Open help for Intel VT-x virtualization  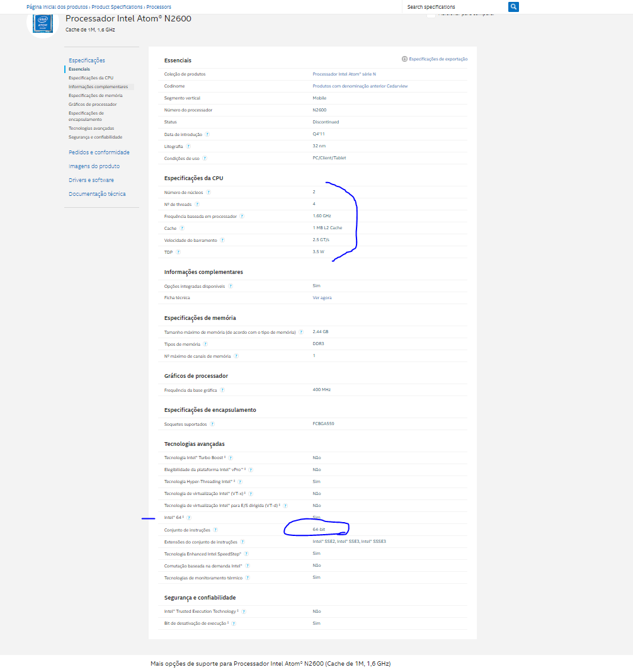[x=251, y=494]
